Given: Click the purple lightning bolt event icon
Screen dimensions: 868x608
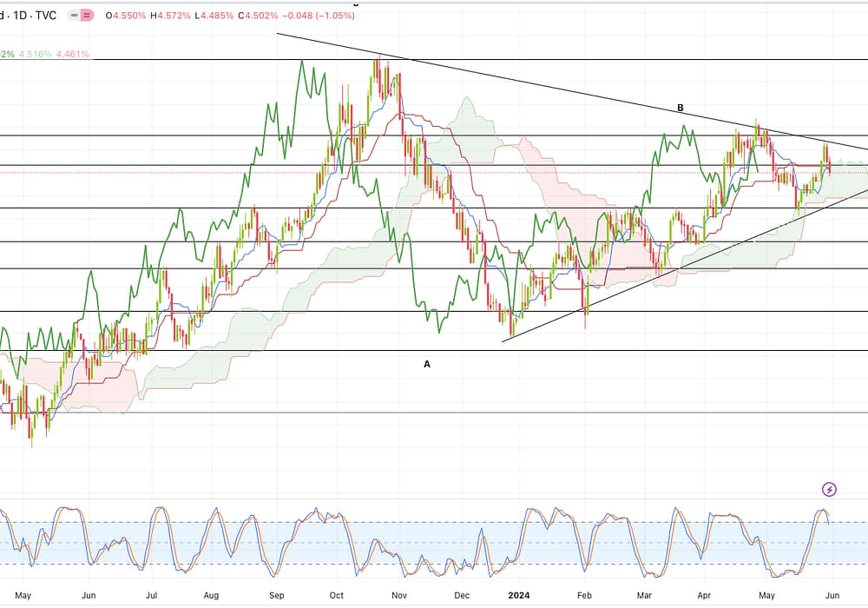Looking at the screenshot, I should [x=829, y=490].
